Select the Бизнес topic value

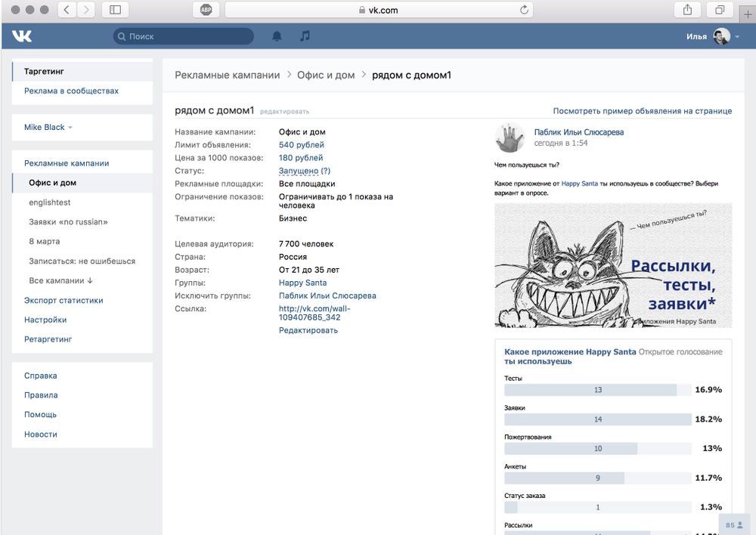pos(293,218)
